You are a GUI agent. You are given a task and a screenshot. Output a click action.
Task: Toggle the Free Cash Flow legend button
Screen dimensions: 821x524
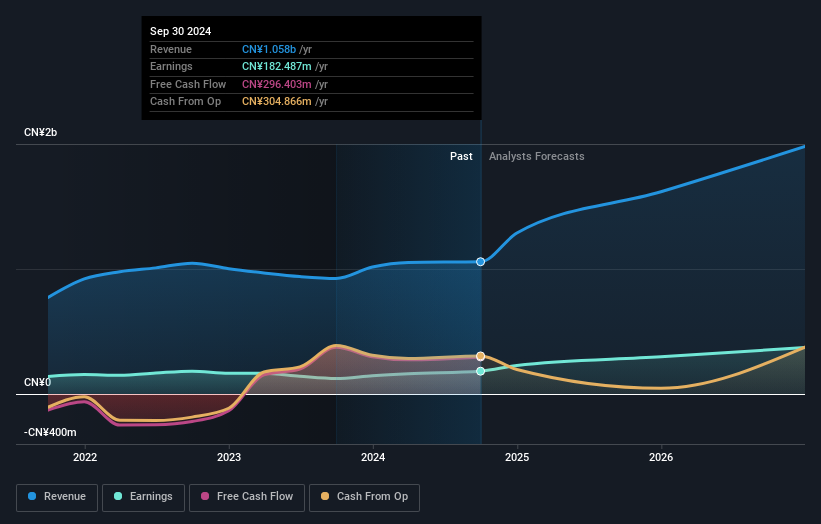coord(247,497)
